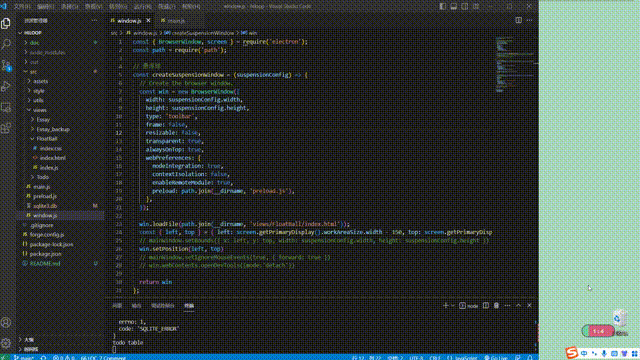
Task: Click the kill terminal trash icon
Action: pyautogui.click(x=496, y=305)
